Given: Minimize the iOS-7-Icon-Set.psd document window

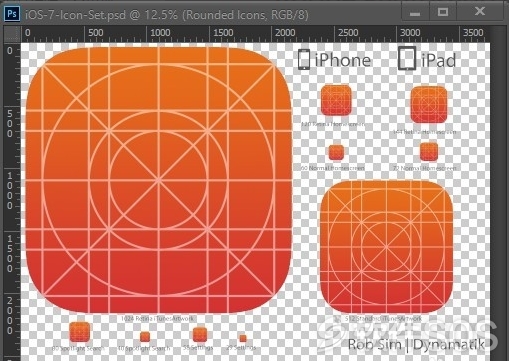Looking at the screenshot, I should point(415,13).
